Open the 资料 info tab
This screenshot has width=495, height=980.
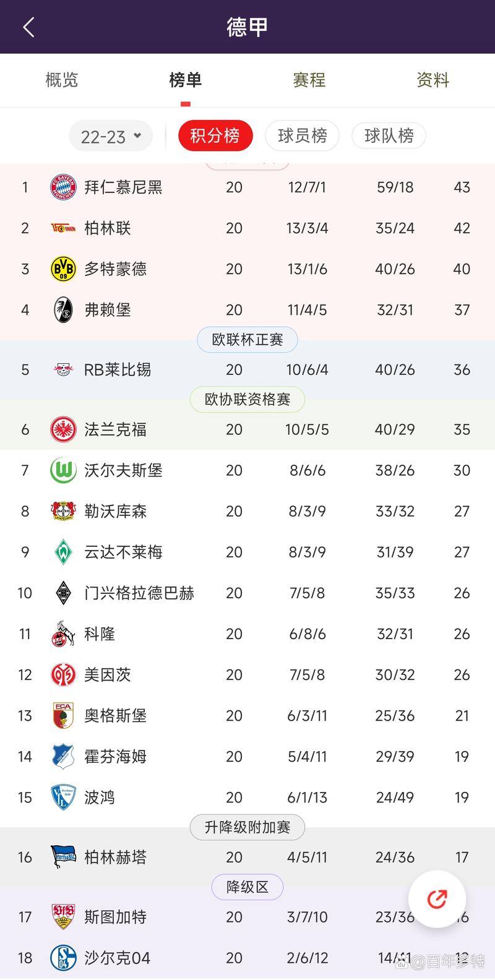click(x=433, y=79)
